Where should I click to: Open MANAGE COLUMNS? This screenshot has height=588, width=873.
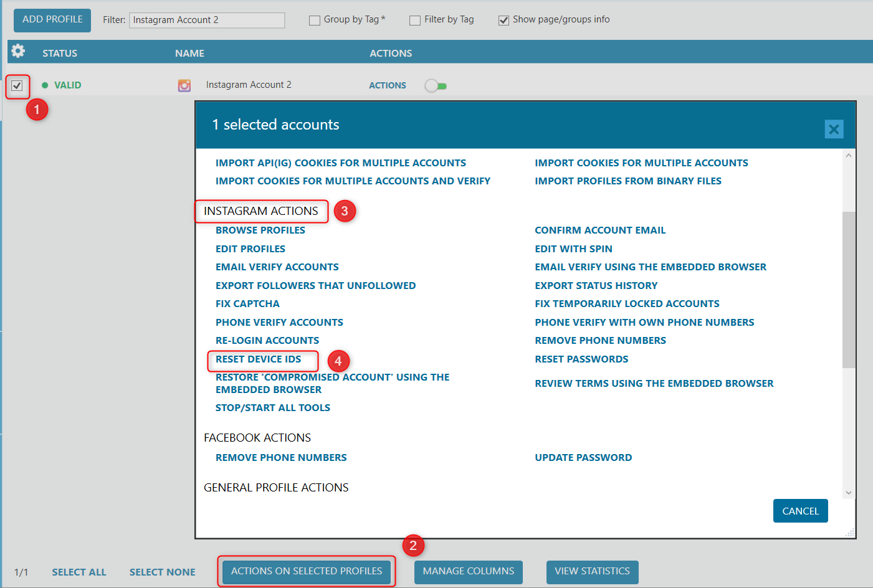coord(469,572)
